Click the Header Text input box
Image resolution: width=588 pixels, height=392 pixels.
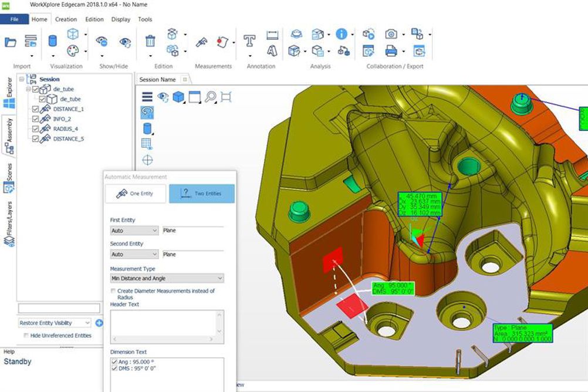pos(164,323)
